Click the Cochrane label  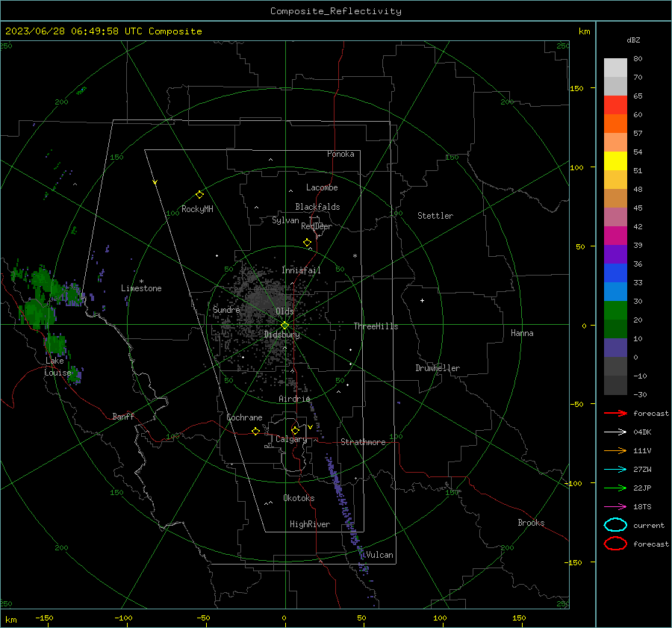click(x=244, y=417)
